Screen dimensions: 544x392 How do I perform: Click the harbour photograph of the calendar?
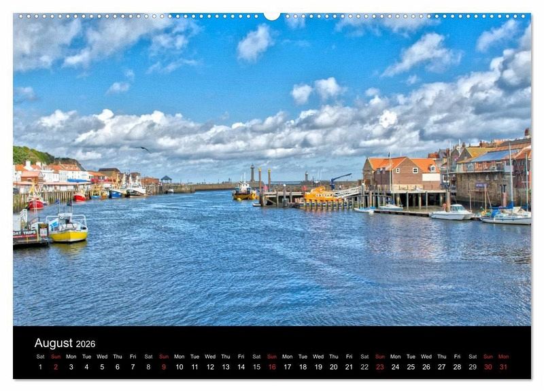pyautogui.click(x=272, y=169)
